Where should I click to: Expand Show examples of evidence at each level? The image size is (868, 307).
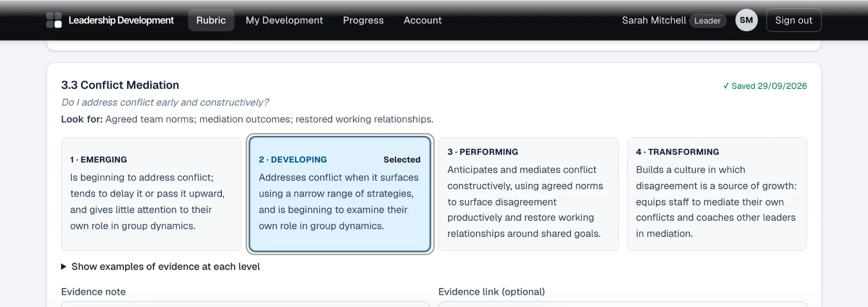click(x=160, y=267)
